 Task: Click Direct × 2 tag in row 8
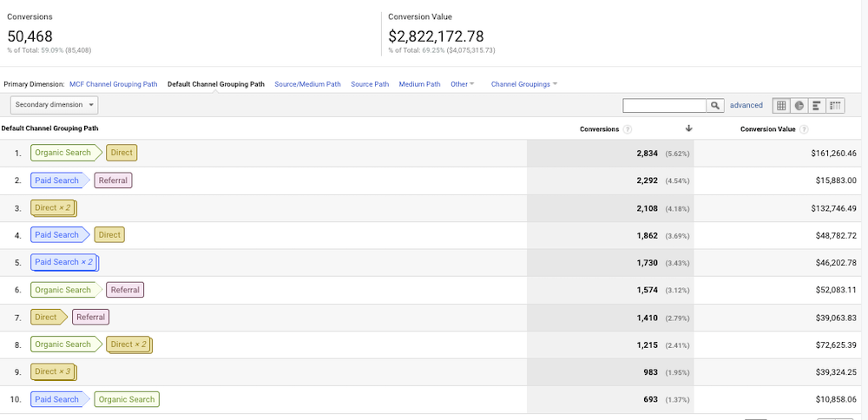[129, 345]
